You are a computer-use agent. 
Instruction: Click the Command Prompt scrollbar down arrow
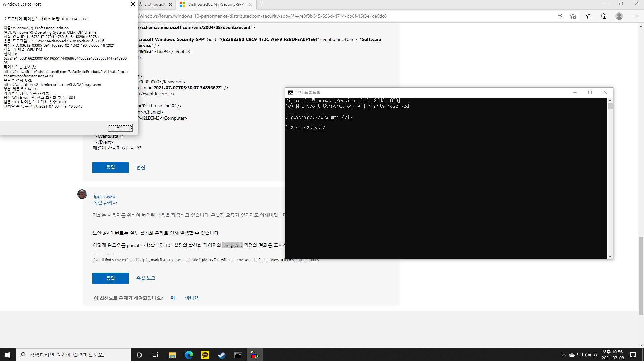point(610,256)
